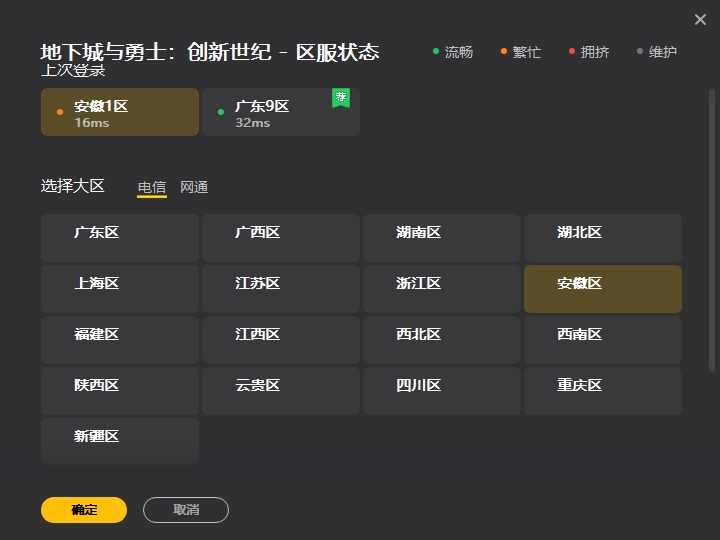
Task: Choose the 江苏区 region
Action: tap(281, 289)
